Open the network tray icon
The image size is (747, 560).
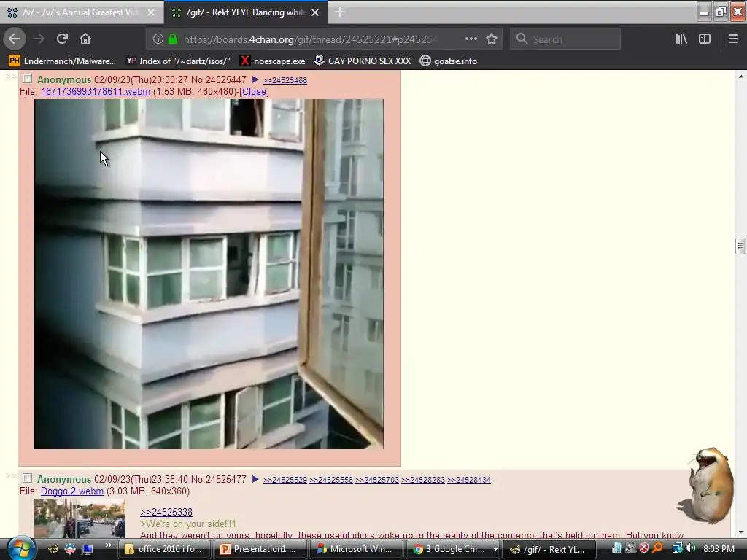pyautogui.click(x=676, y=548)
